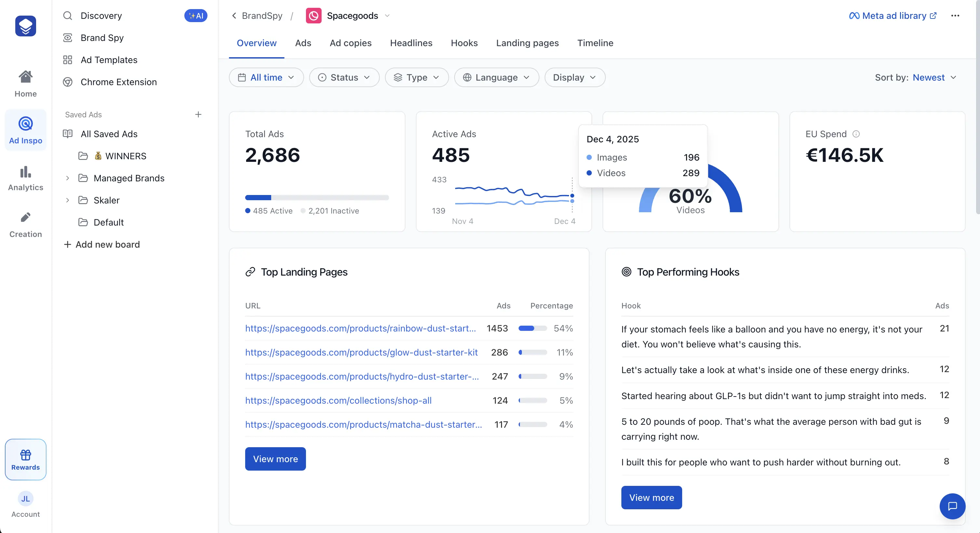
Task: Click the Top Performing Hooks target icon
Action: [627, 272]
